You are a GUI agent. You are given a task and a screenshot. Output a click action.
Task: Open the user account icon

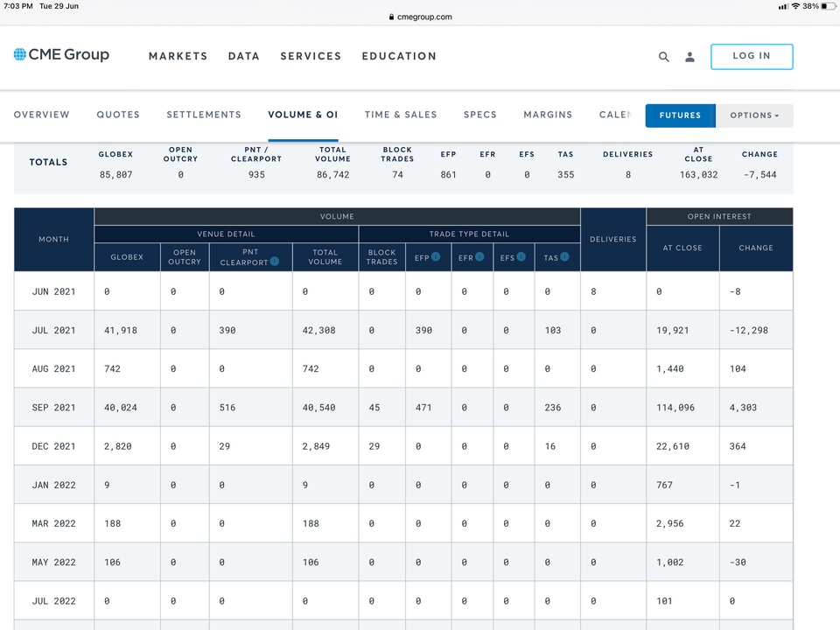[x=690, y=57]
